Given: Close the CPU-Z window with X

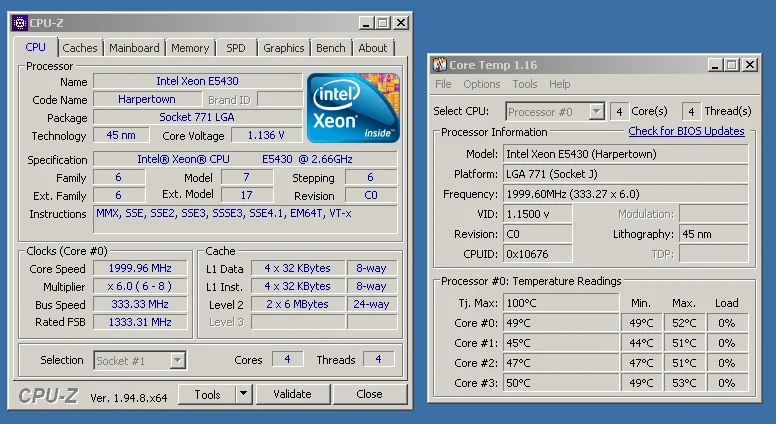Looking at the screenshot, I should coord(401,23).
